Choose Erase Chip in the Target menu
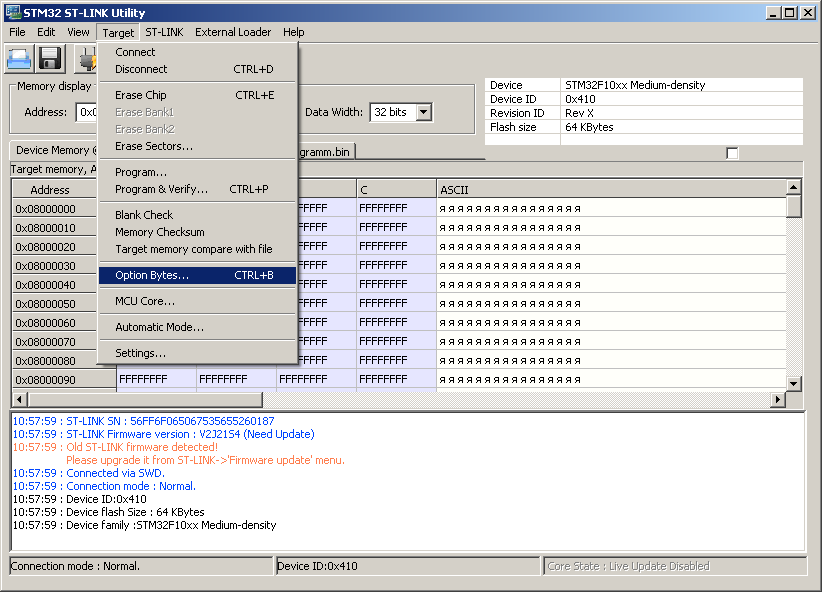822x592 pixels. (141, 95)
